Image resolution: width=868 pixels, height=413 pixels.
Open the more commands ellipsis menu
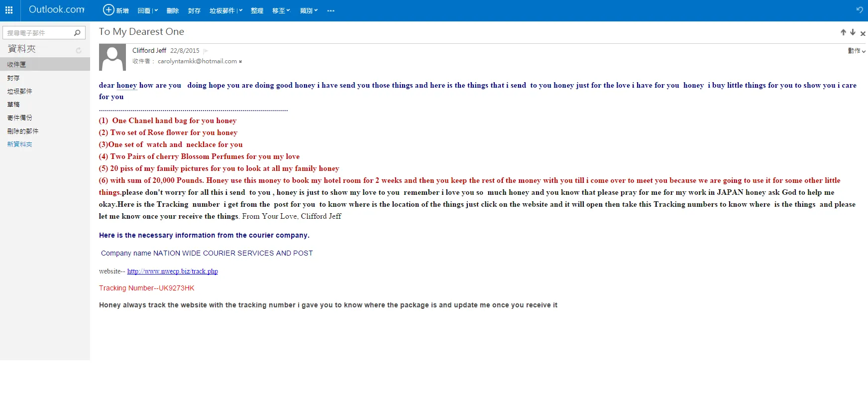point(331,10)
